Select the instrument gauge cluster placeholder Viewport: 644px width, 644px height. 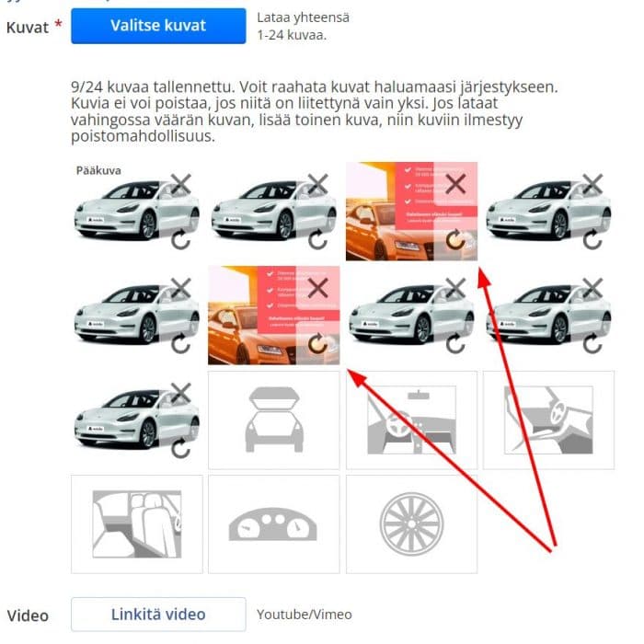[274, 524]
